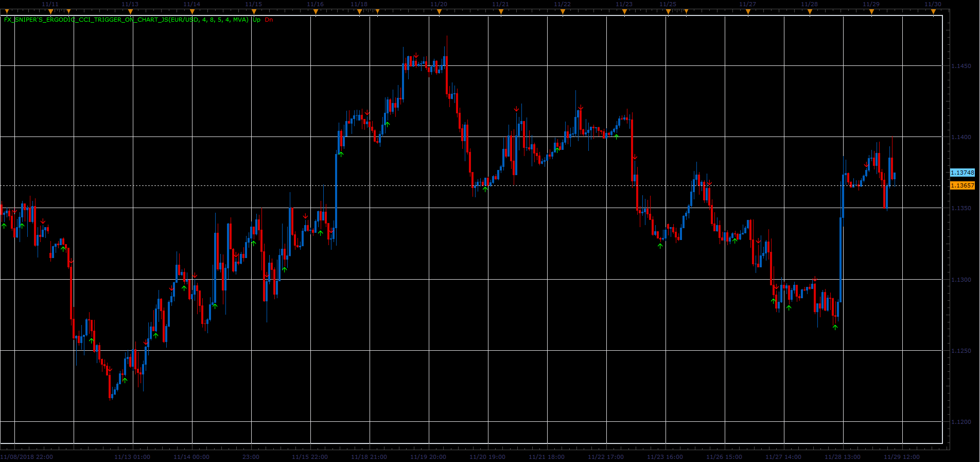980x462 pixels.
Task: Select the 11/21 18:00 time axis label
Action: click(547, 457)
